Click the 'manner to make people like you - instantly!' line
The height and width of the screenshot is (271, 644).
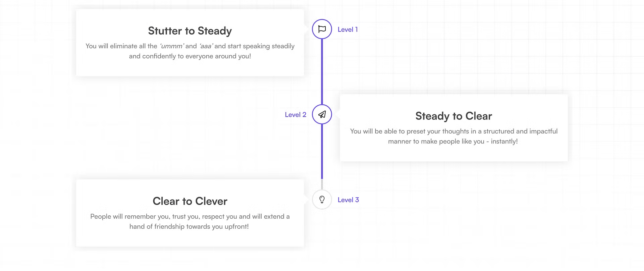[x=453, y=142]
